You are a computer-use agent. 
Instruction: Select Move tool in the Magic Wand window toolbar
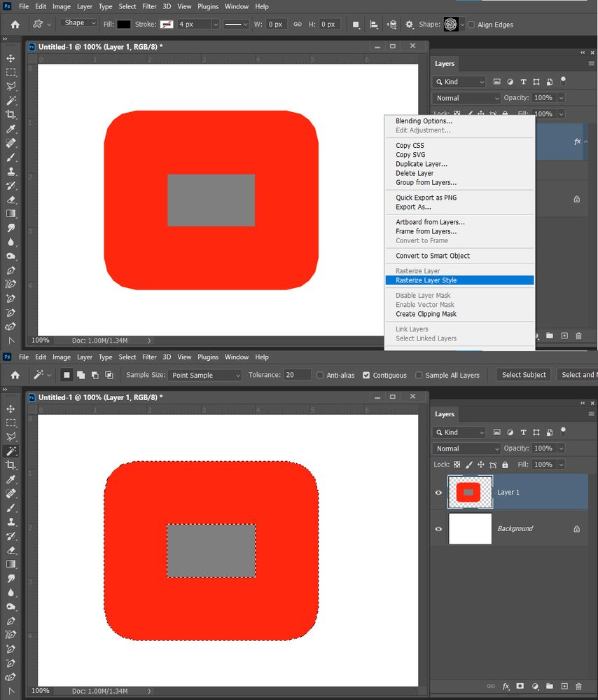[11, 409]
